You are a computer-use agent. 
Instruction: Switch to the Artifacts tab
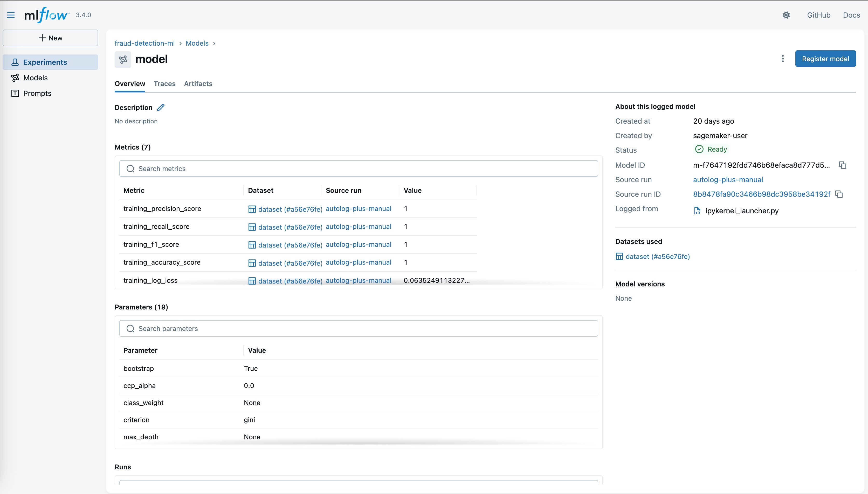pos(198,84)
